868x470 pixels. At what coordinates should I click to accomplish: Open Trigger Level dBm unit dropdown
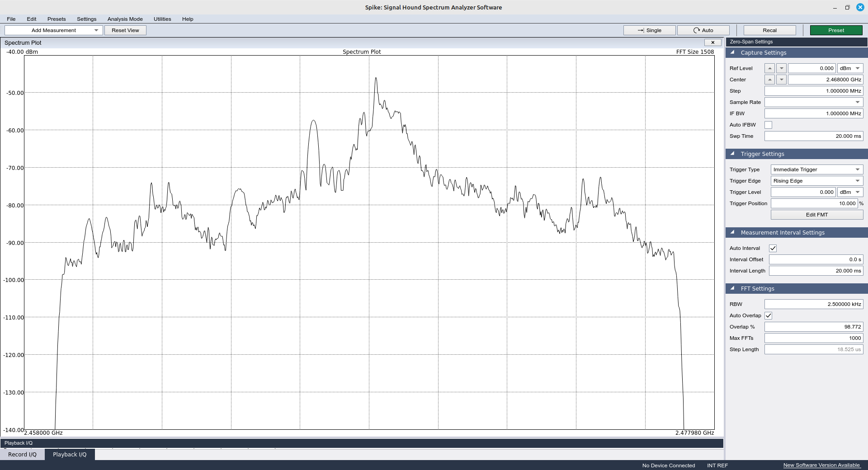(x=850, y=192)
